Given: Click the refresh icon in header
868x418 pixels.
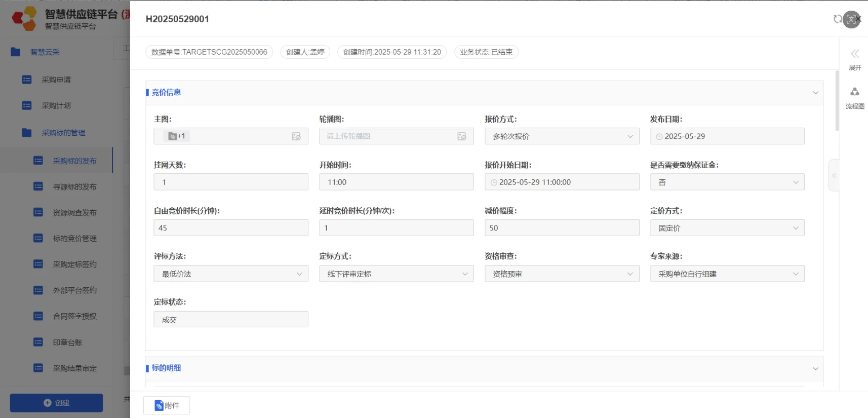Looking at the screenshot, I should click(838, 19).
